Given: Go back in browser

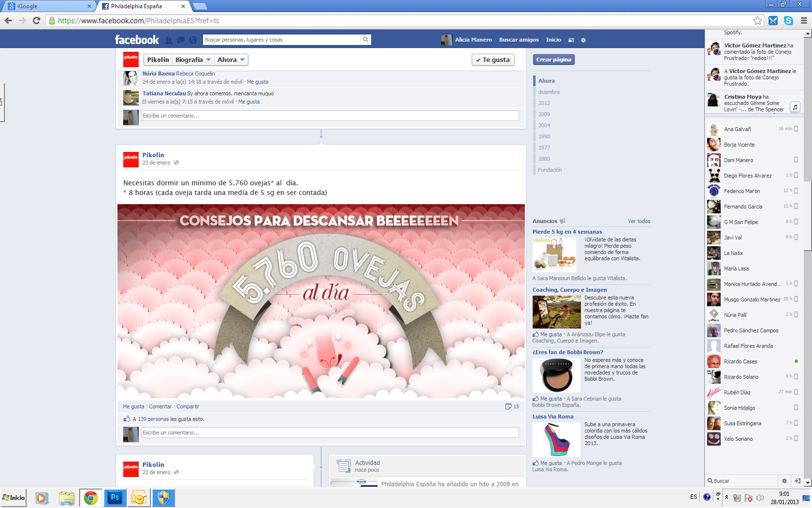Looking at the screenshot, I should [8, 20].
